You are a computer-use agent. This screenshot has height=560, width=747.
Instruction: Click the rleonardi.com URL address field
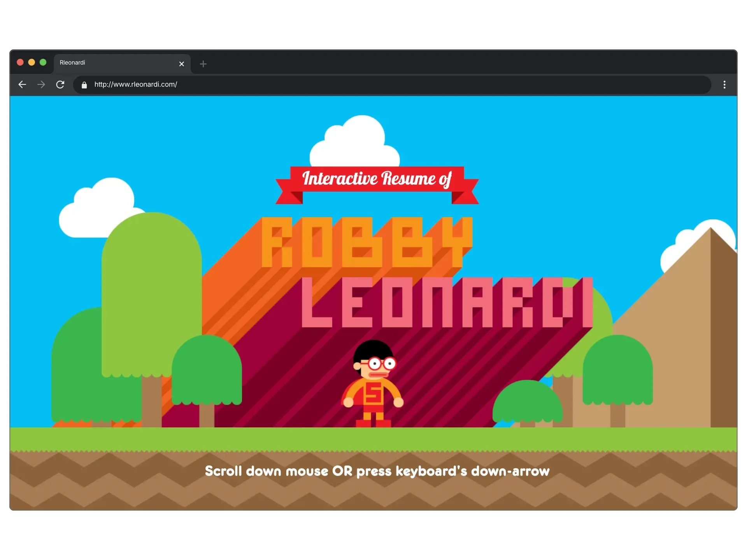pyautogui.click(x=135, y=84)
